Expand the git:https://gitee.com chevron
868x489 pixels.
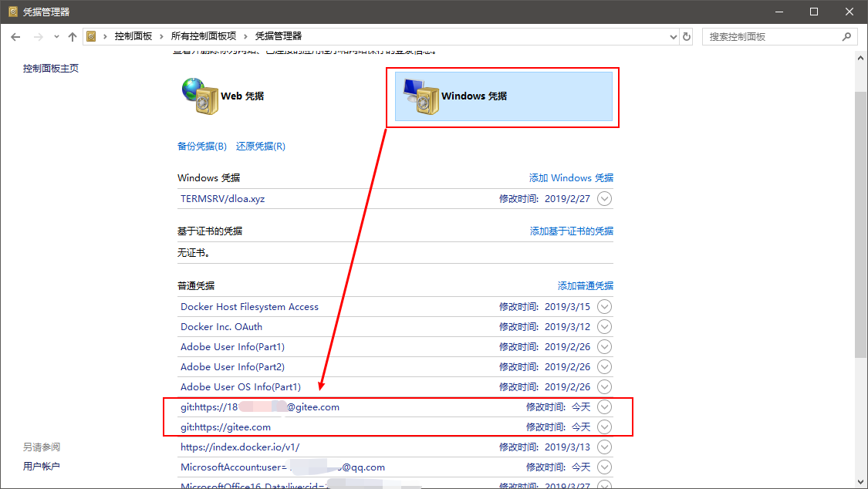pyautogui.click(x=604, y=427)
